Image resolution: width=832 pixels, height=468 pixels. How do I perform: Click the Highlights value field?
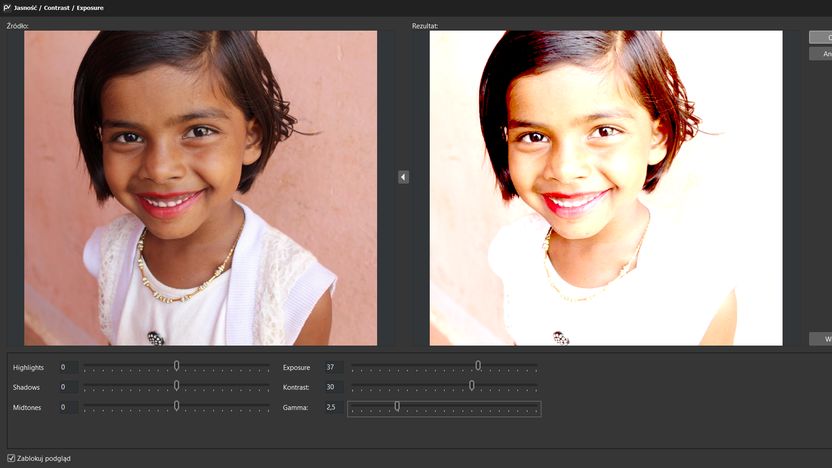[68, 367]
